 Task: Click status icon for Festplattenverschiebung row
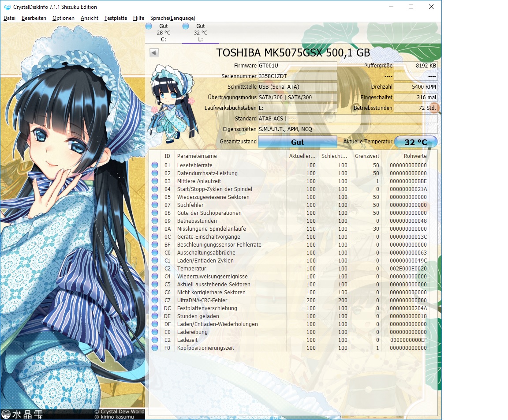click(x=155, y=308)
